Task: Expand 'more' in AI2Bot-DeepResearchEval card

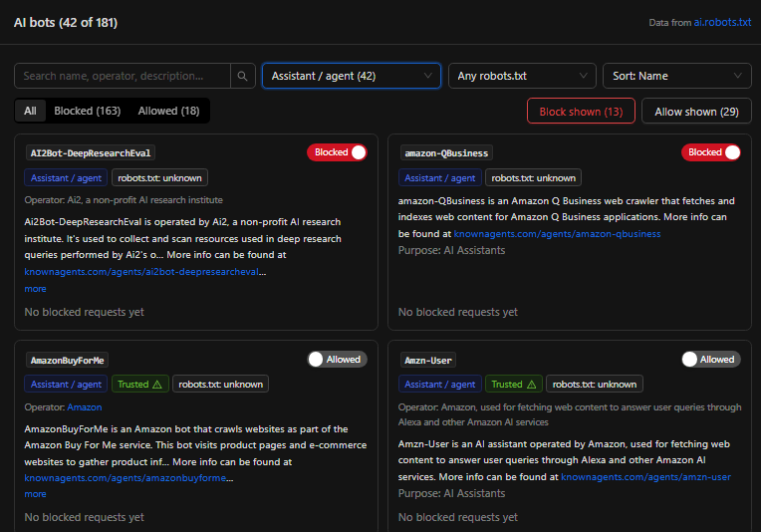Action: [x=36, y=289]
